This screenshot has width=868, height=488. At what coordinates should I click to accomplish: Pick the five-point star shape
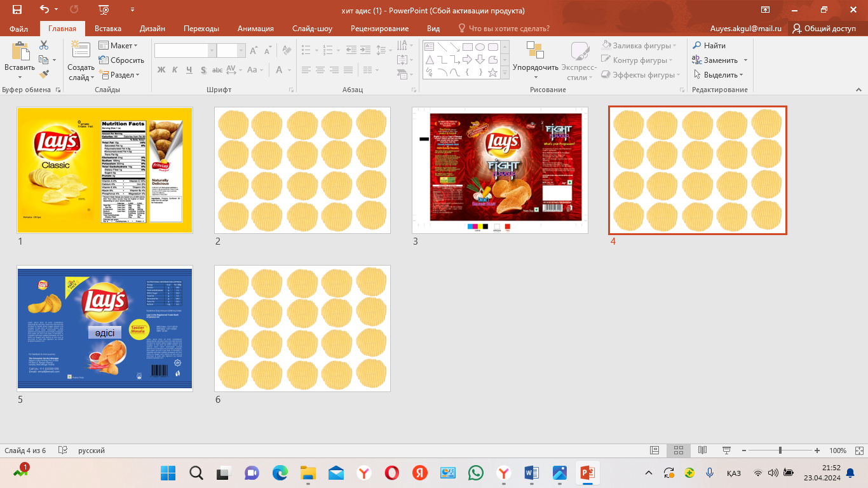coord(492,72)
